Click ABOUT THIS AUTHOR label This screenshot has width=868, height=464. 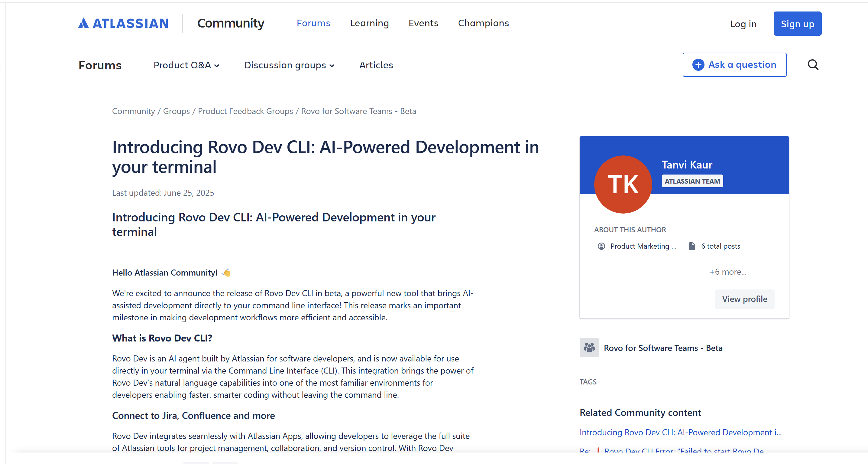tap(630, 230)
